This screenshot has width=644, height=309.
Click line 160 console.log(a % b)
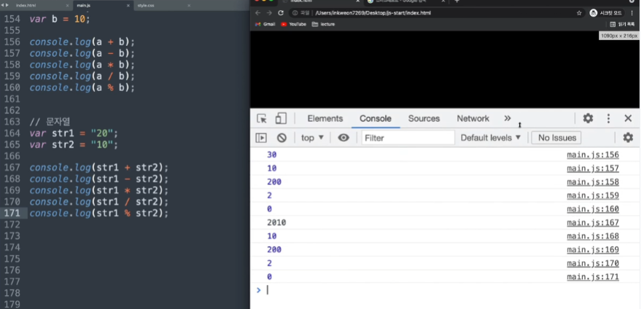(82, 87)
